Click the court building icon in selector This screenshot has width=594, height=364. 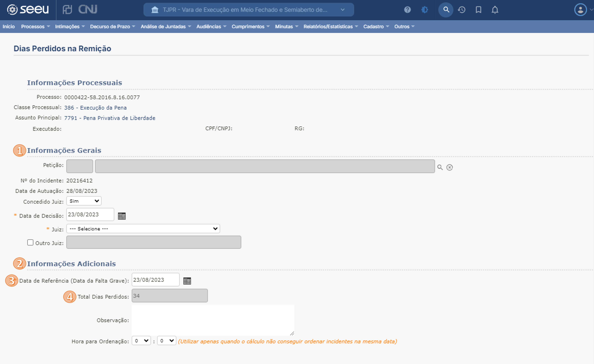pos(155,10)
